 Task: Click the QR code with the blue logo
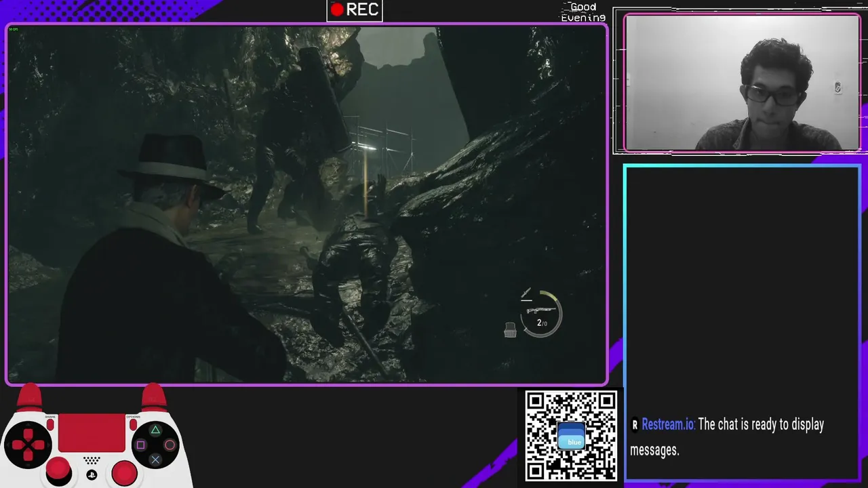coord(571,436)
